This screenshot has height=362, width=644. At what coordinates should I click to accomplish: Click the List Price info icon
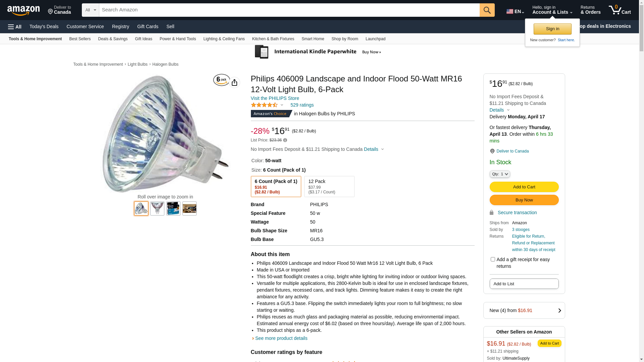coord(285,140)
